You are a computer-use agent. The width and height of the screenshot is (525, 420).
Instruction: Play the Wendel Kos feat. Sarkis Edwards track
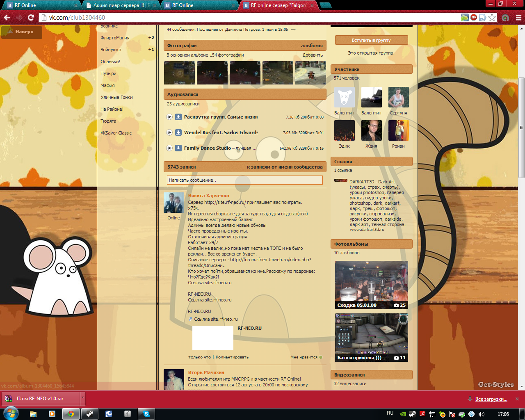point(169,132)
